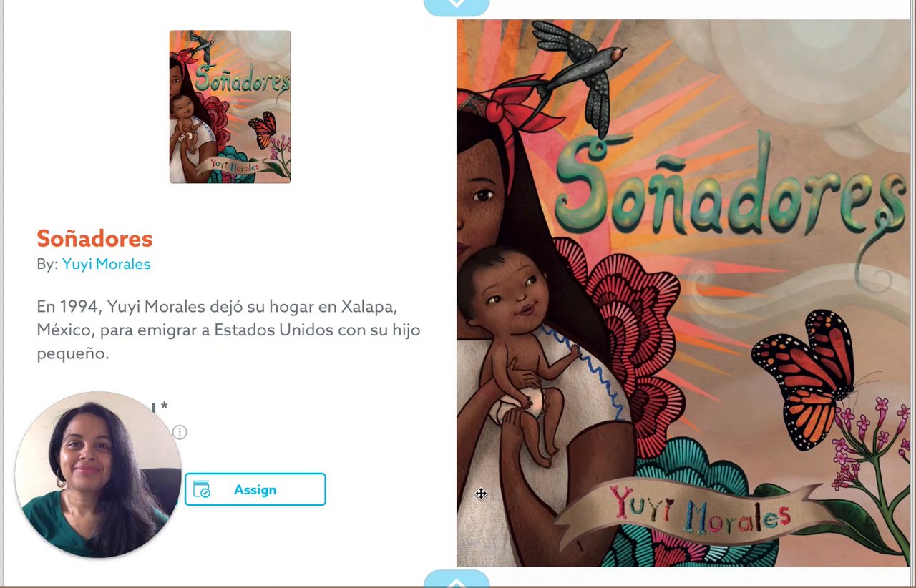Open the small Soñadores cover thumbnail
Viewport: 916px width, 588px height.
(x=230, y=107)
